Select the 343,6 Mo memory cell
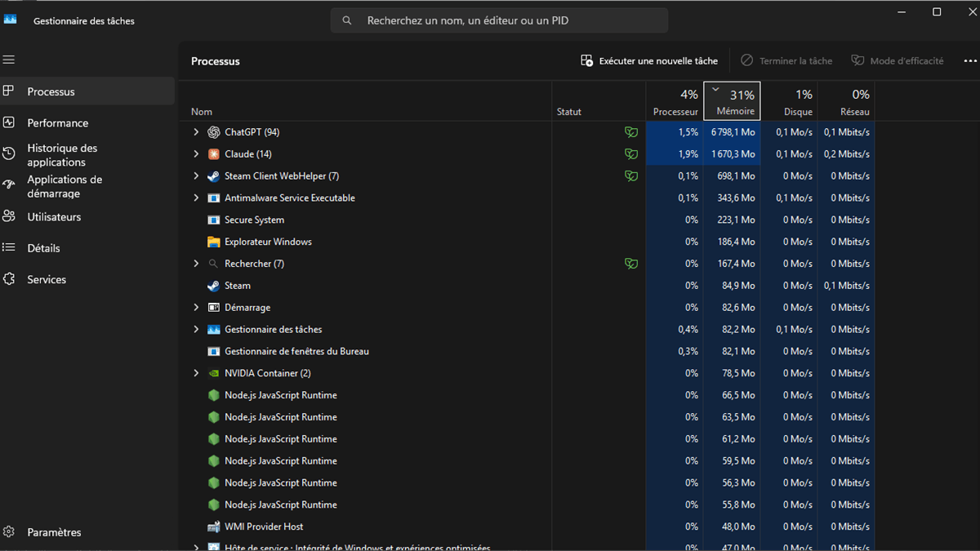The height and width of the screenshot is (551, 980). pyautogui.click(x=732, y=198)
